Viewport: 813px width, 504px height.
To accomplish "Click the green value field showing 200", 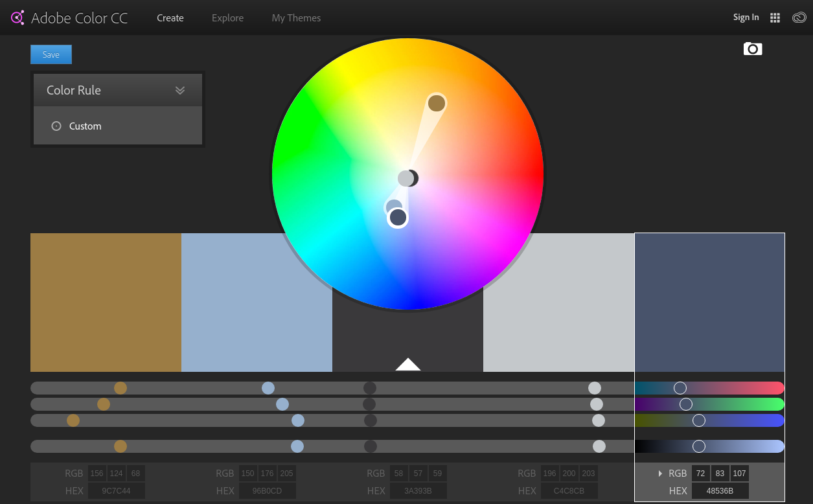I will click(569, 474).
